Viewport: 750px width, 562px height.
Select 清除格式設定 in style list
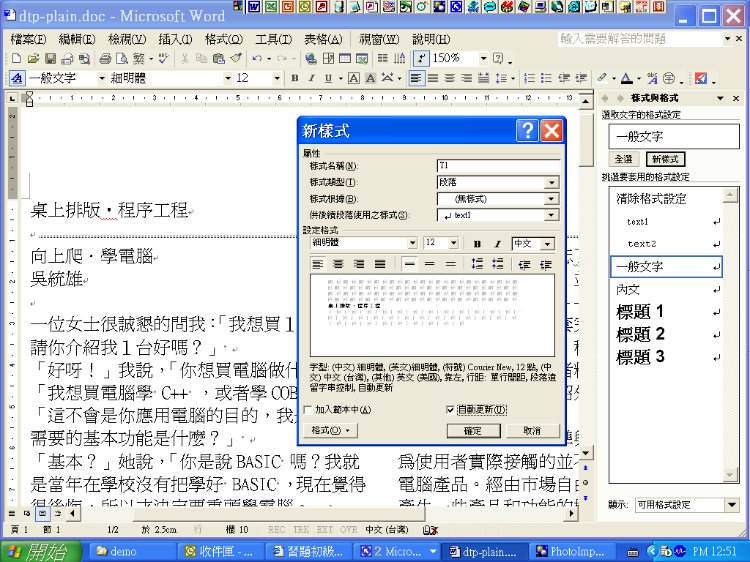click(666, 198)
